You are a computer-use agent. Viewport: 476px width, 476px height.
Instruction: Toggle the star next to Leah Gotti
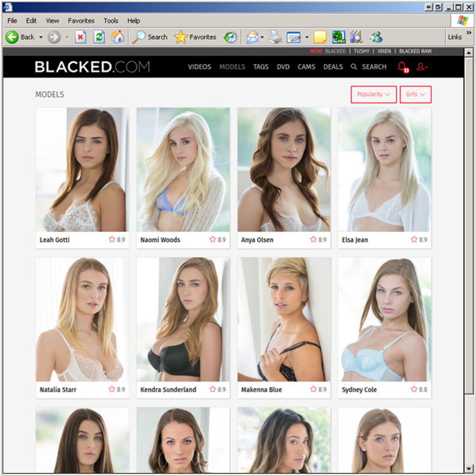(112, 239)
